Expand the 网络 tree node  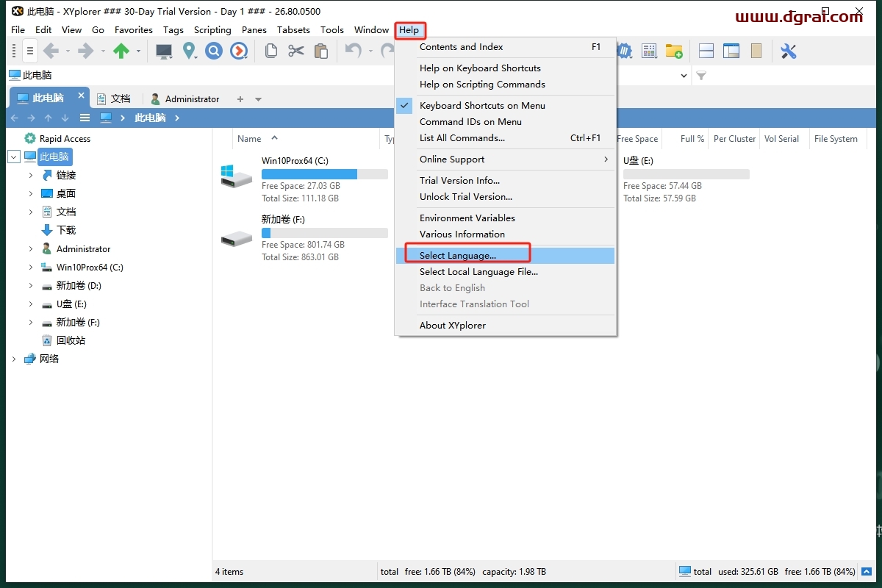pyautogui.click(x=14, y=359)
